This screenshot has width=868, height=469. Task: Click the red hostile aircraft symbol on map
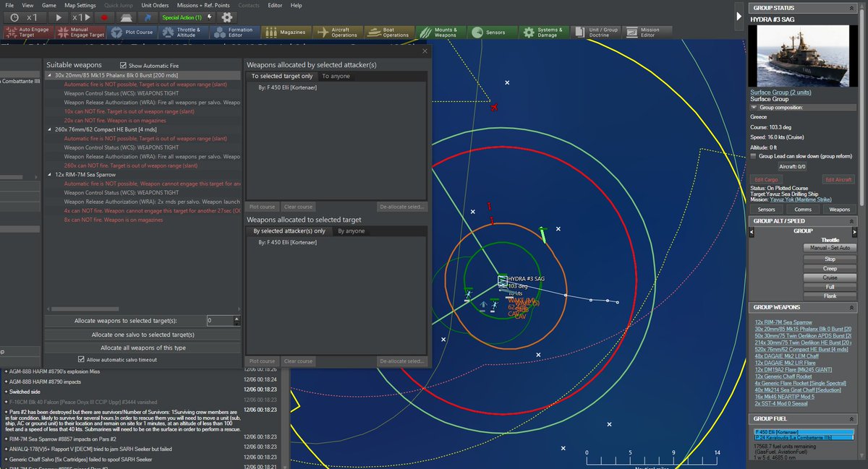(494, 108)
